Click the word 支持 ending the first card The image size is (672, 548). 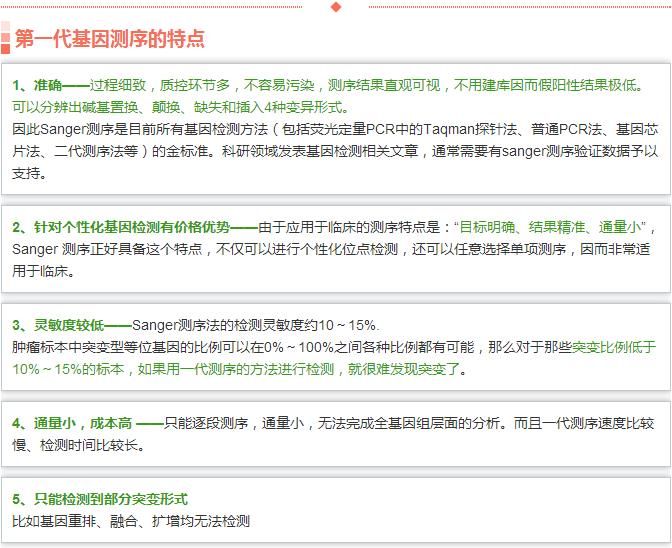(28, 173)
